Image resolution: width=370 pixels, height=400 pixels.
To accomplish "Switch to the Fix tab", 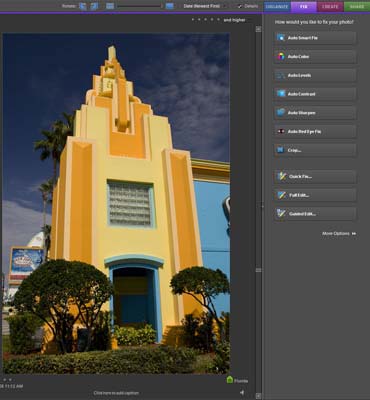I will (303, 6).
